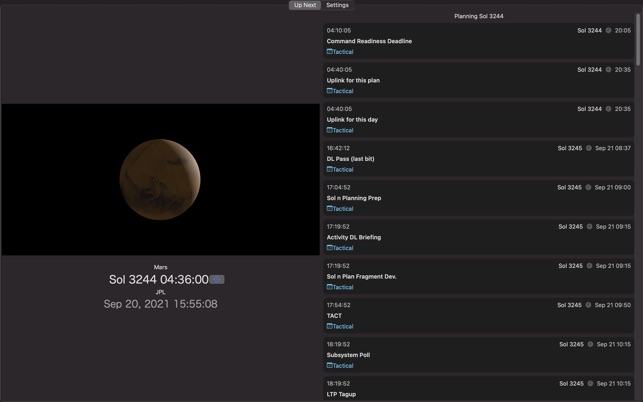Select the Uplink for this plan title

tap(353, 80)
